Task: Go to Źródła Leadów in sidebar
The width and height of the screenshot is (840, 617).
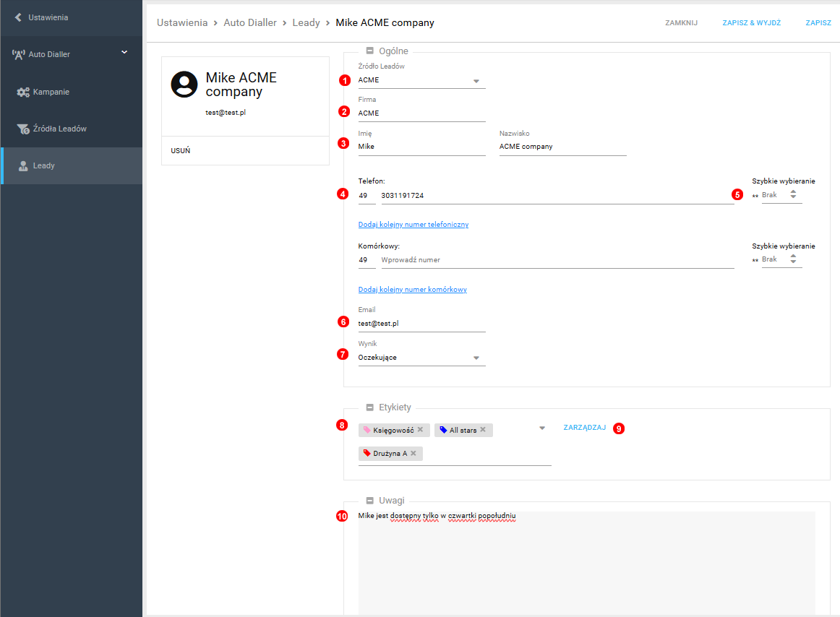Action: tap(59, 129)
